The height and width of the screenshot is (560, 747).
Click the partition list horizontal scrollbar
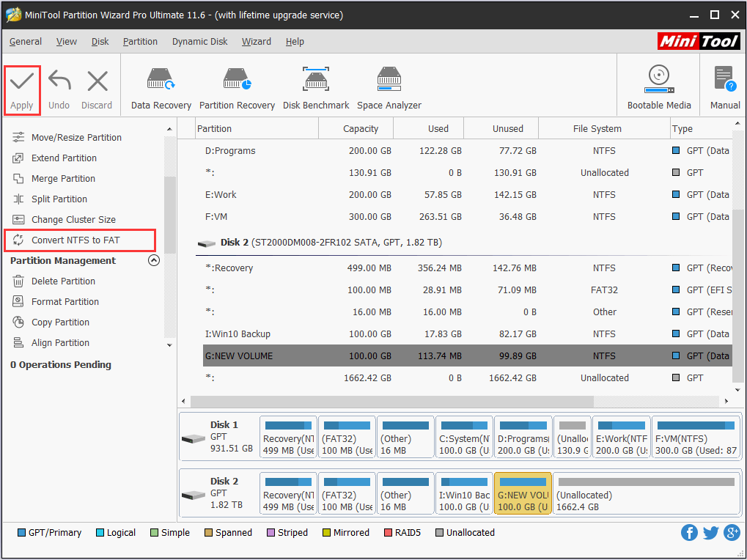tap(392, 401)
